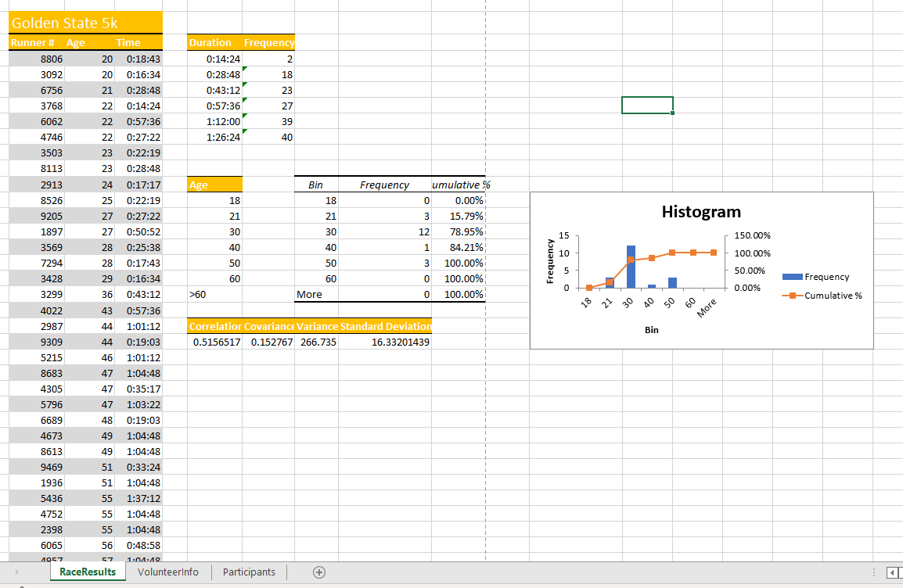Click the left arrow of the horizontal scrollbar
Viewport: 903px width, 588px height.
click(891, 572)
